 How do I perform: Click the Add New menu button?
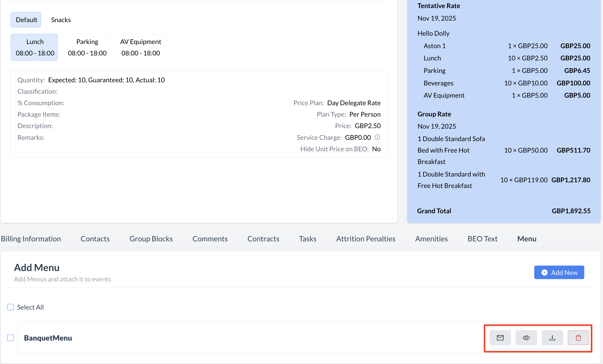click(x=559, y=272)
